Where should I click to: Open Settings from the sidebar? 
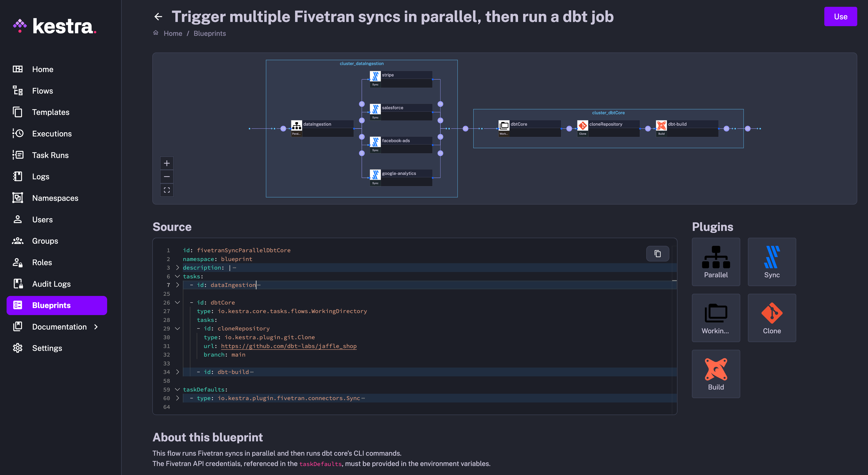click(47, 348)
